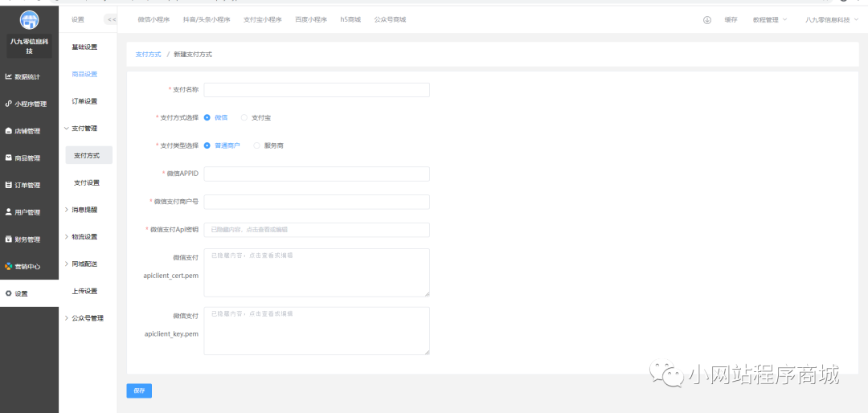
Task: Click the 微信支付商户号 input field
Action: (317, 202)
